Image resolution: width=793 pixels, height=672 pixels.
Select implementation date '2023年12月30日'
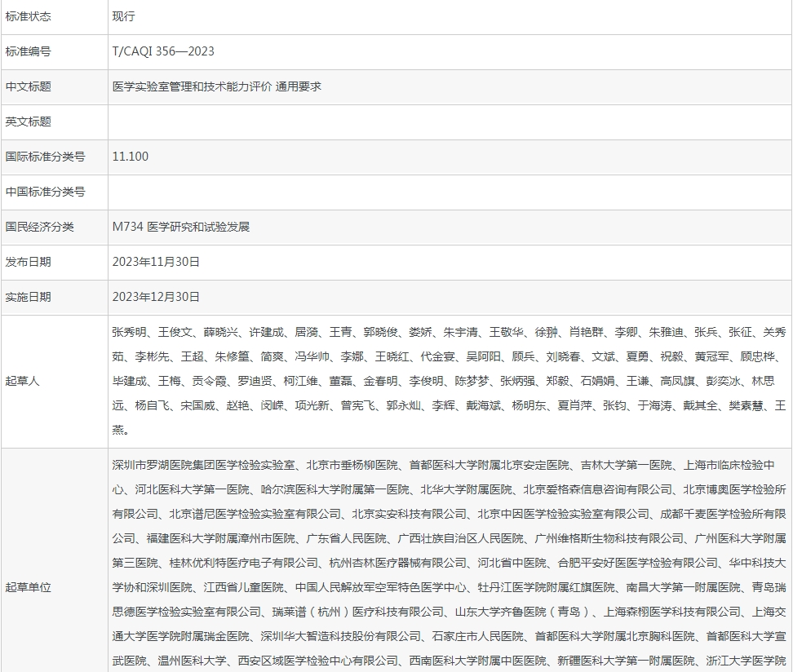click(x=156, y=297)
